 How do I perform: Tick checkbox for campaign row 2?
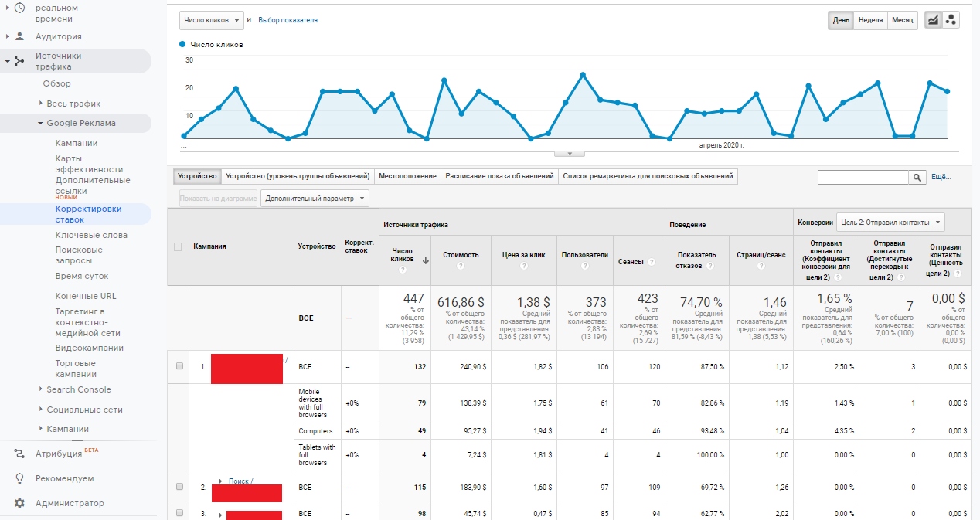[x=179, y=487]
